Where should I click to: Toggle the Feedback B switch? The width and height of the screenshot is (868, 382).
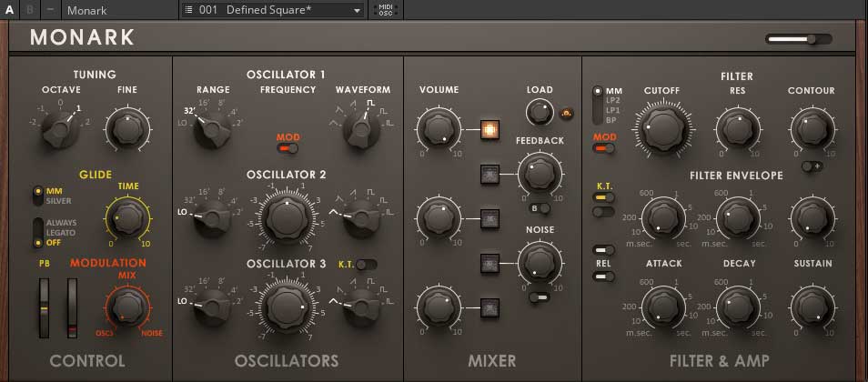(x=540, y=208)
